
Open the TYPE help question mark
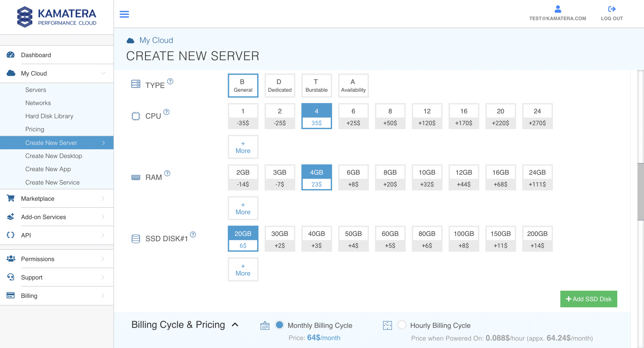click(x=170, y=81)
